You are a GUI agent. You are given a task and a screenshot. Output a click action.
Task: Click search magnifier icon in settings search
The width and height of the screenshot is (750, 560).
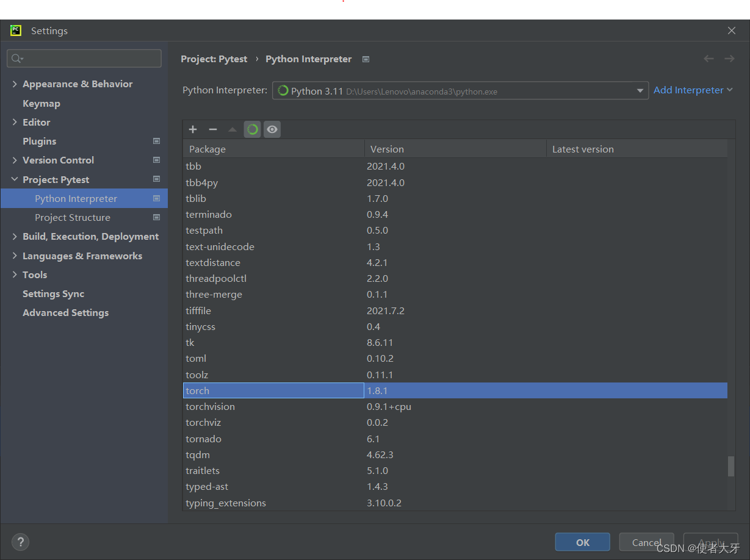16,59
